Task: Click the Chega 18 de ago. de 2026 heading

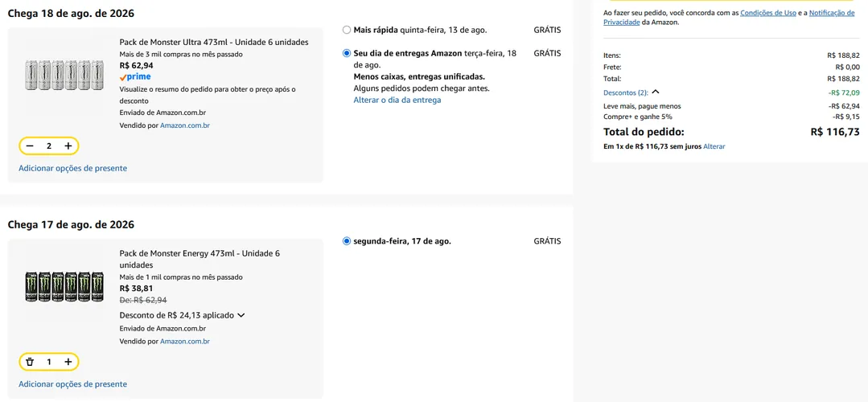Action: [x=71, y=14]
